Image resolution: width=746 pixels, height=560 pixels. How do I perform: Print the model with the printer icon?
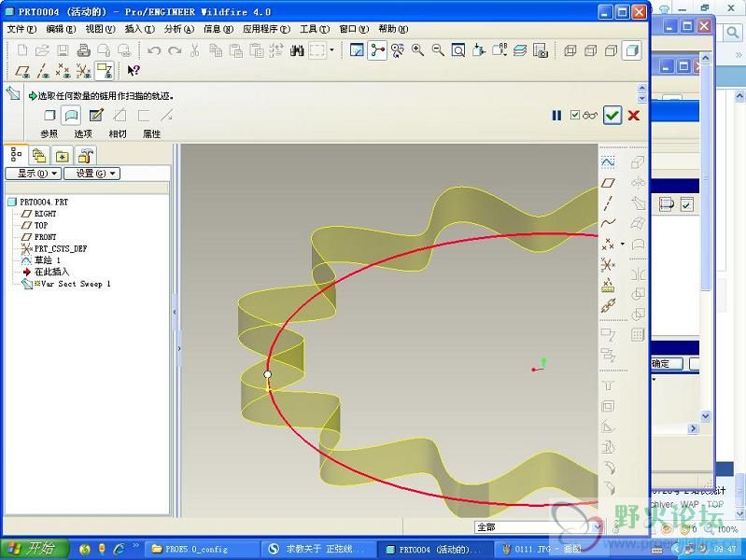[84, 50]
